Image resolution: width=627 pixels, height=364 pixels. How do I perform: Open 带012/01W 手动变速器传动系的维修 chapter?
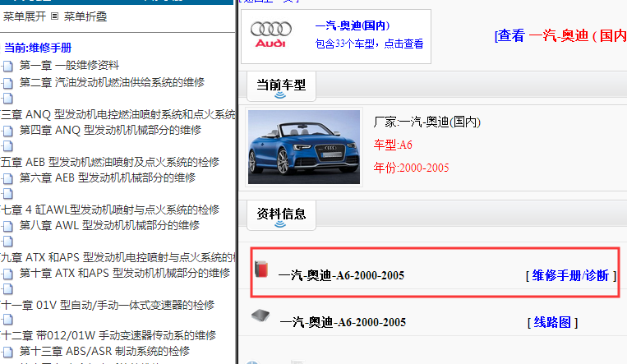coord(108,335)
